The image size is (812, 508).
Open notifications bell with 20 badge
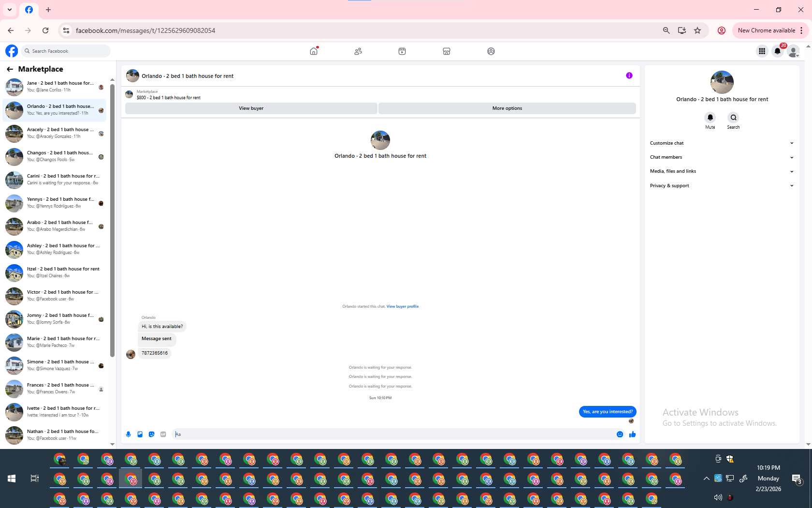778,51
